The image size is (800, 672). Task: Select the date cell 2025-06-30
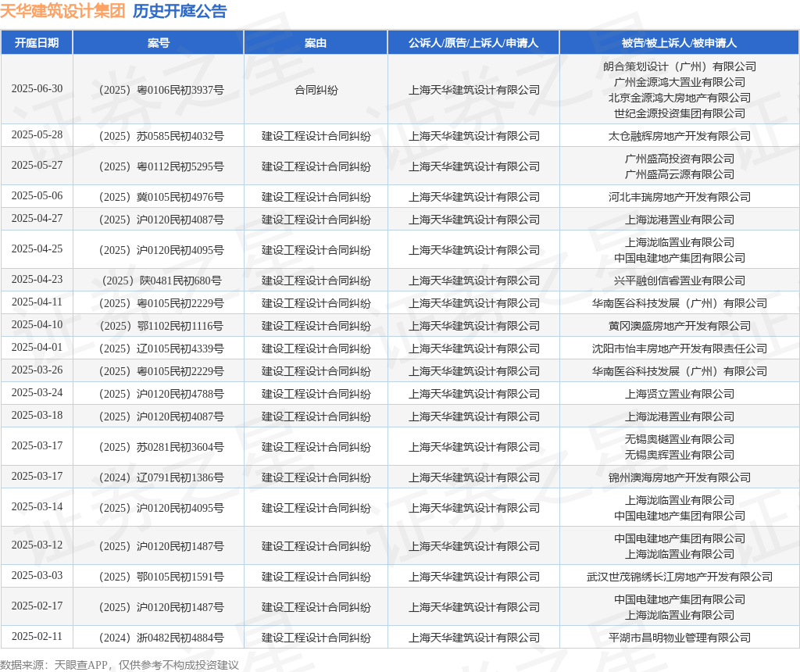pos(37,89)
